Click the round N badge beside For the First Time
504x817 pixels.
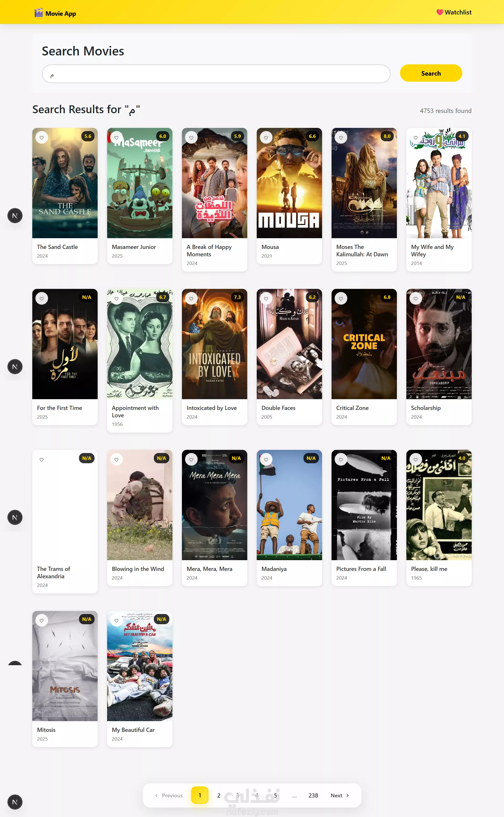[x=15, y=367]
